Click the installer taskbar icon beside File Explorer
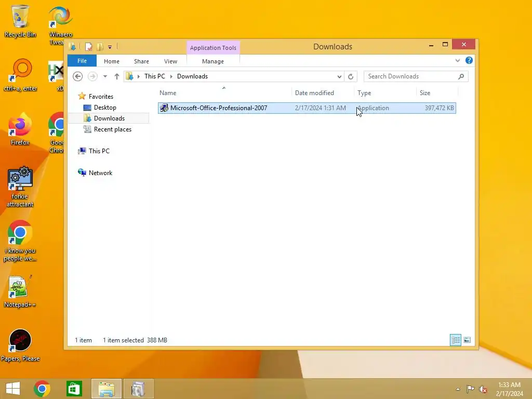 138,389
